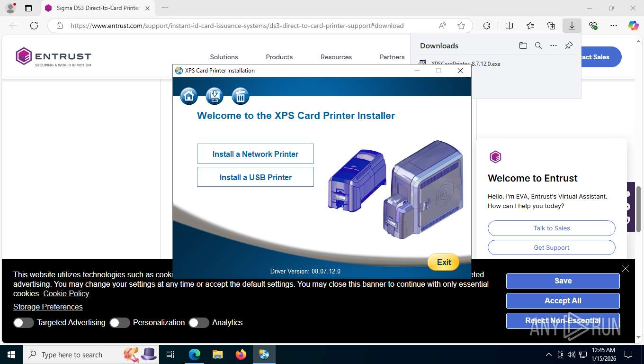Click the page vertical scrollbar thumb
This screenshot has width=644, height=364.
[639, 209]
